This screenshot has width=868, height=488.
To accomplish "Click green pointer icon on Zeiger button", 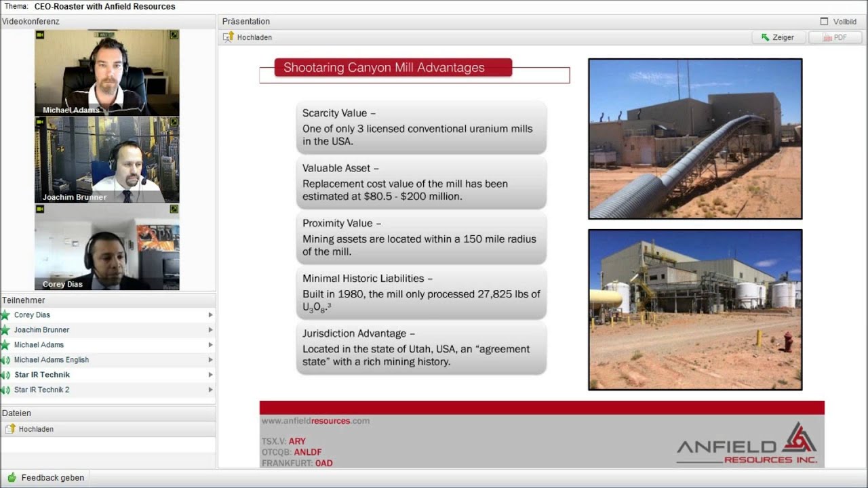I will 766,38.
